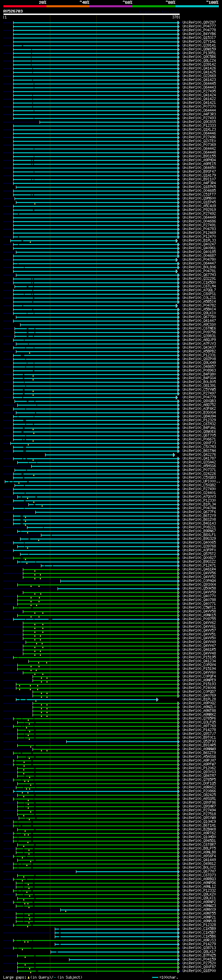Select UniRef100_A4F3R3 label
This screenshot has width=222, height=980.
click(x=199, y=114)
